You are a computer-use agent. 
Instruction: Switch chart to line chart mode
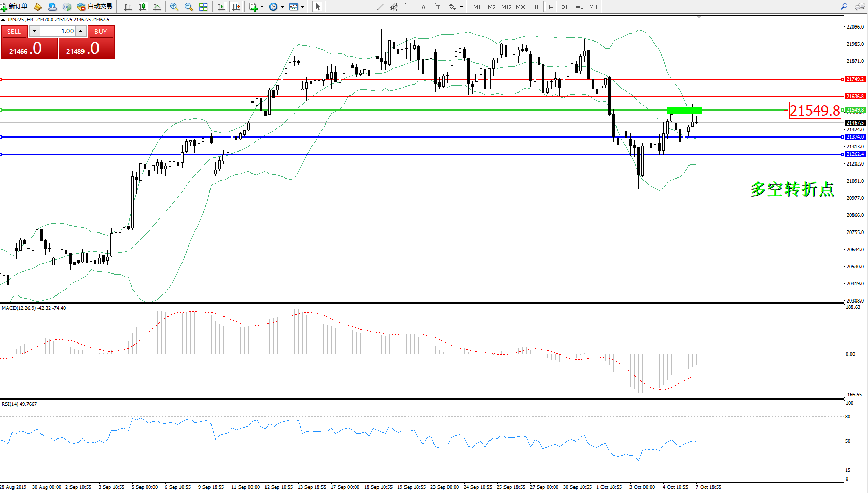tap(157, 7)
